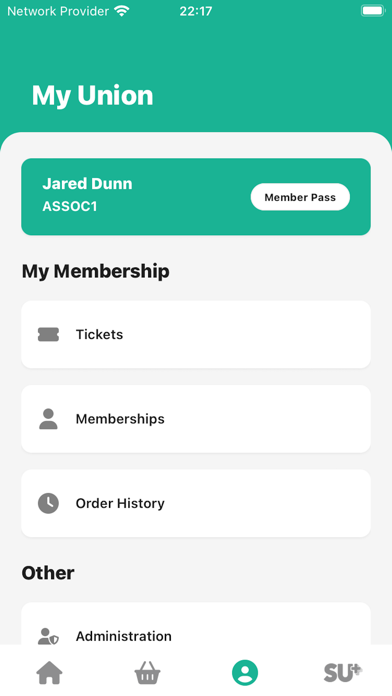Open the Member Pass
Screen dimensions: 392x696
300,197
